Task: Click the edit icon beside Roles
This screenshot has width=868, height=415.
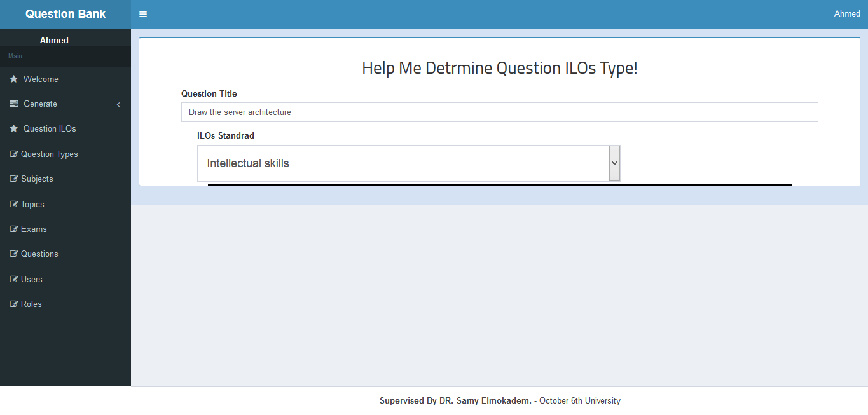Action: click(14, 304)
